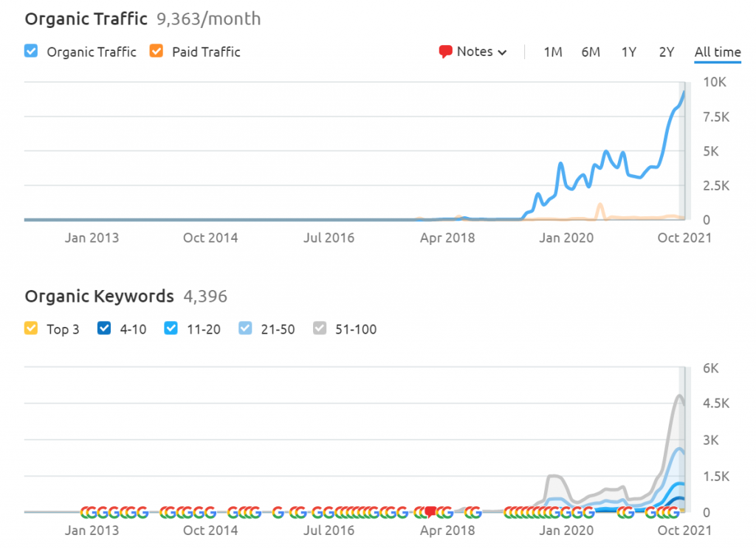Click the organic traffic line peak at Oct 2021
The image size is (756, 549).
(x=684, y=91)
